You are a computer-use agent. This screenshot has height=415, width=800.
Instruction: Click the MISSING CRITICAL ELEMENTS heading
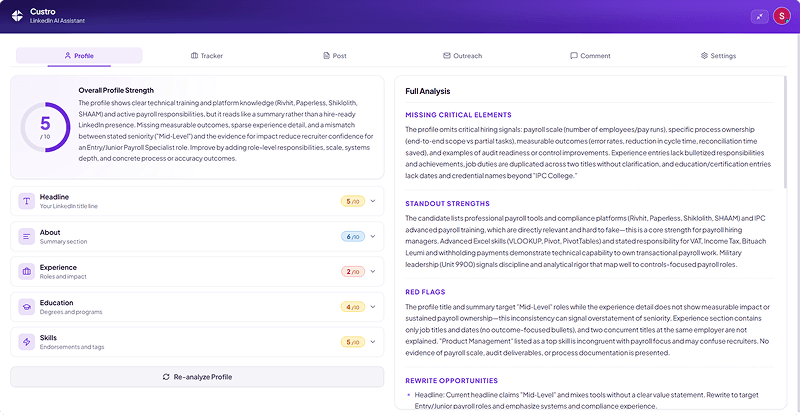(458, 115)
